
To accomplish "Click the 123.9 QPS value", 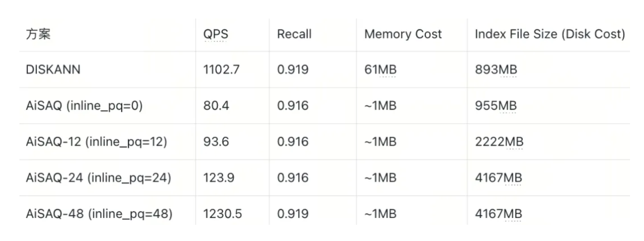I will (219, 178).
